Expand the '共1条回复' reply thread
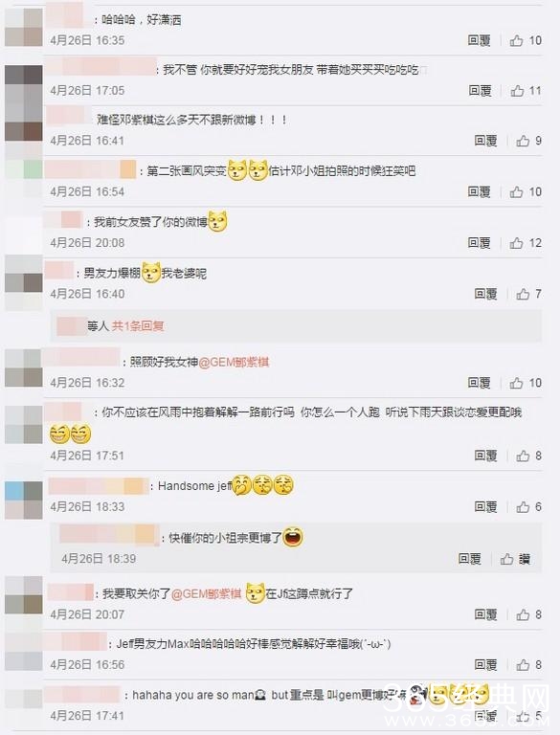 [x=138, y=325]
